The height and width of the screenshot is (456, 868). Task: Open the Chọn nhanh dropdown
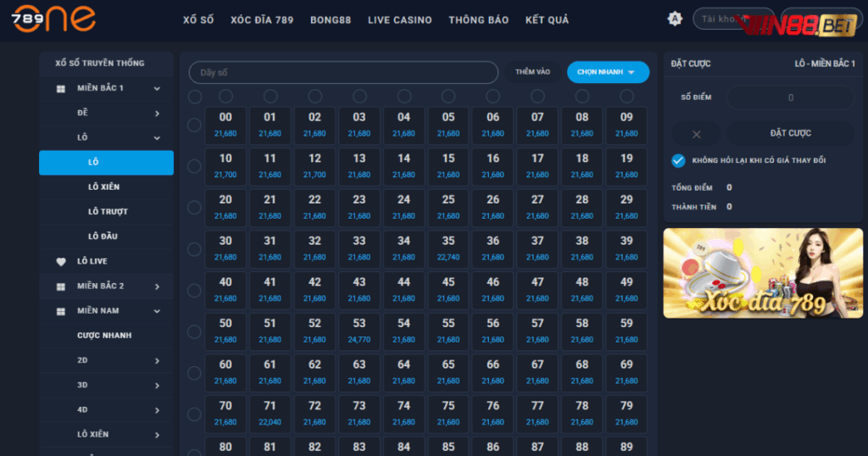click(x=608, y=72)
